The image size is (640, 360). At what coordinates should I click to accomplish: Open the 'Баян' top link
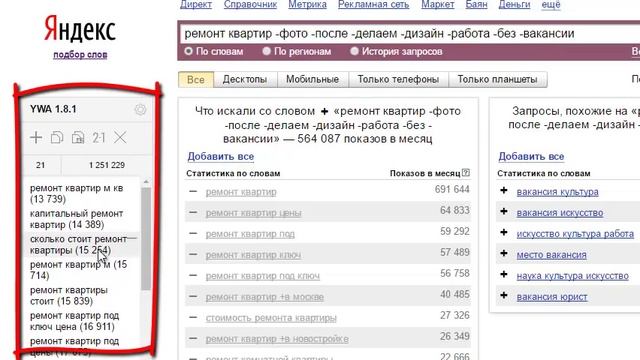[476, 4]
